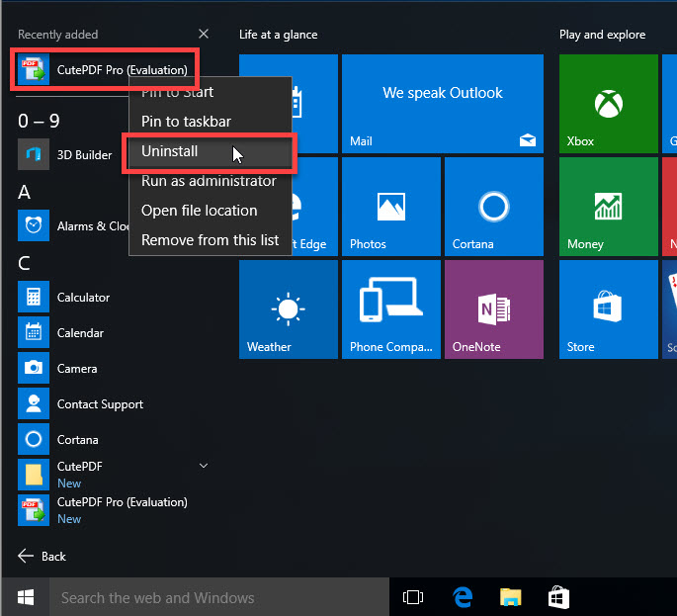Open the Xbox tile
This screenshot has width=677, height=616.
[x=609, y=104]
